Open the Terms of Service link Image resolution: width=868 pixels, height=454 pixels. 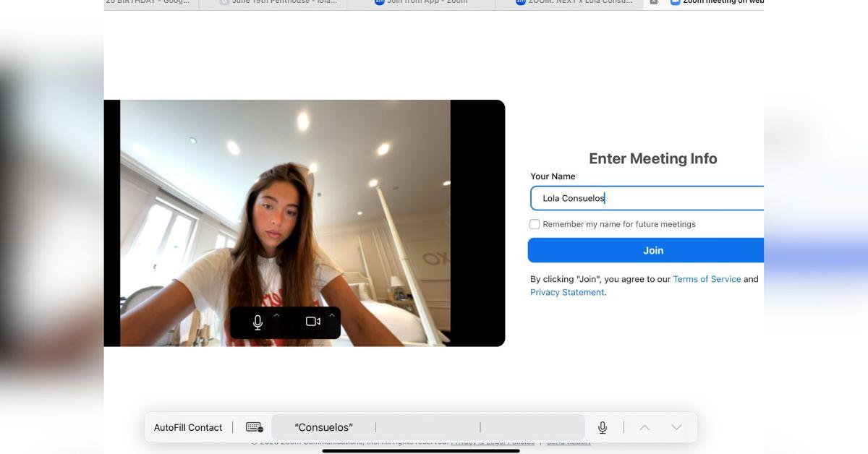pyautogui.click(x=707, y=279)
